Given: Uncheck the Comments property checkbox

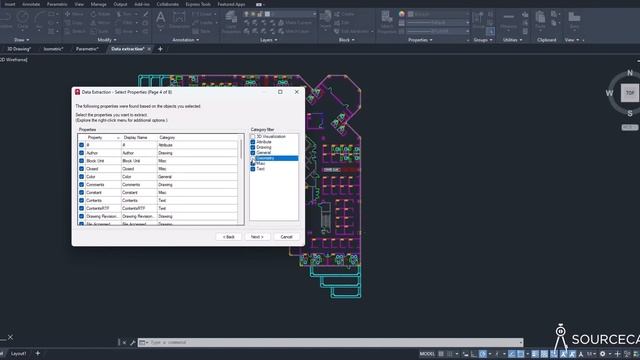Looking at the screenshot, I should click(x=82, y=184).
